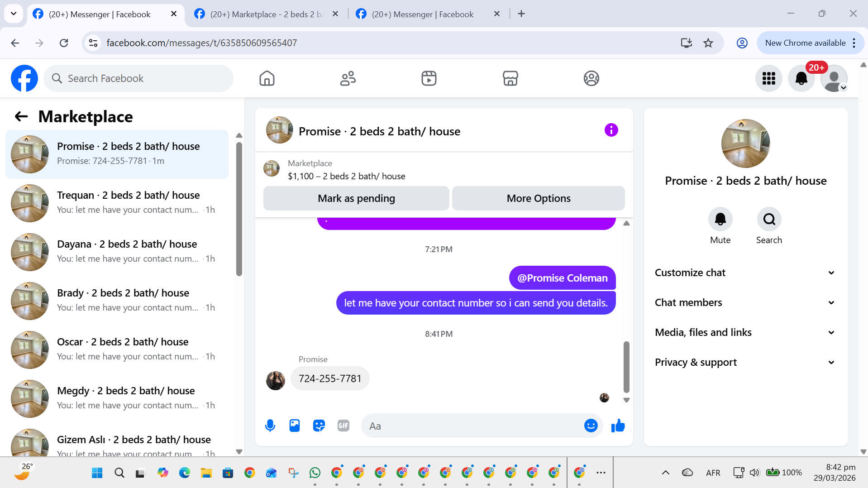Switch to the Marketplace 2 beds browser tab
Image resolution: width=868 pixels, height=488 pixels.
(266, 14)
